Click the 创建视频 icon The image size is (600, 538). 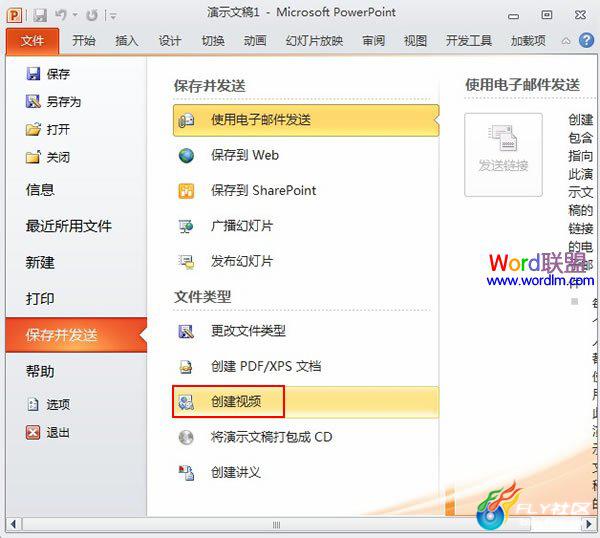click(x=186, y=402)
